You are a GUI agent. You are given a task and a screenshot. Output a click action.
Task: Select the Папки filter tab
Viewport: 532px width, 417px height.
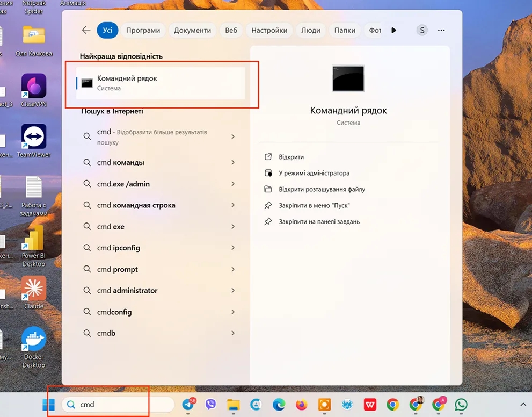tap(345, 30)
